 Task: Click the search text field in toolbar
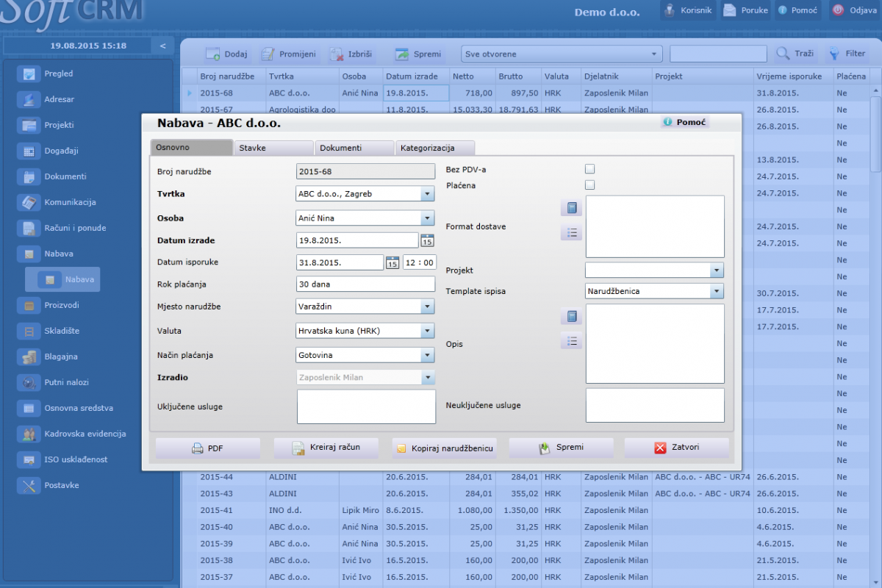point(718,54)
